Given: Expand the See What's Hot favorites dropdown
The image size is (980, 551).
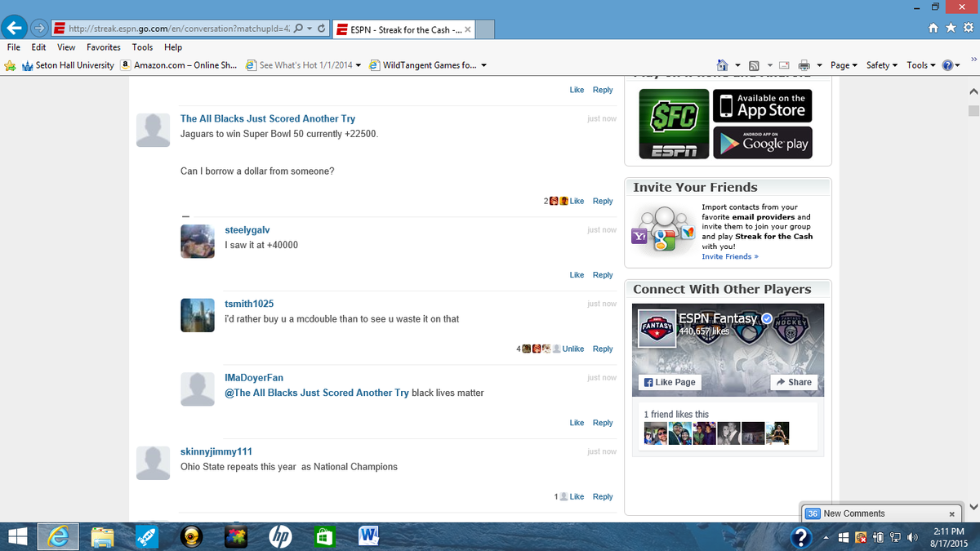Looking at the screenshot, I should (x=358, y=65).
